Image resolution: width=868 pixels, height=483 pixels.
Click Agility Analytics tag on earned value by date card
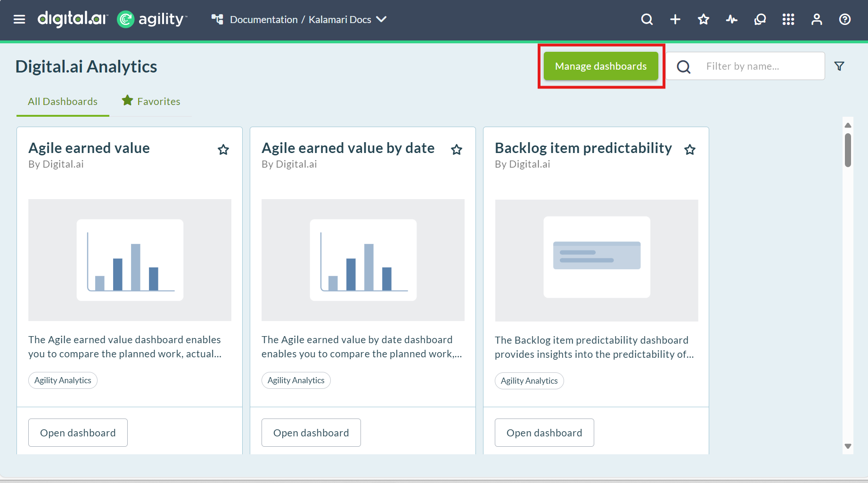[296, 380]
